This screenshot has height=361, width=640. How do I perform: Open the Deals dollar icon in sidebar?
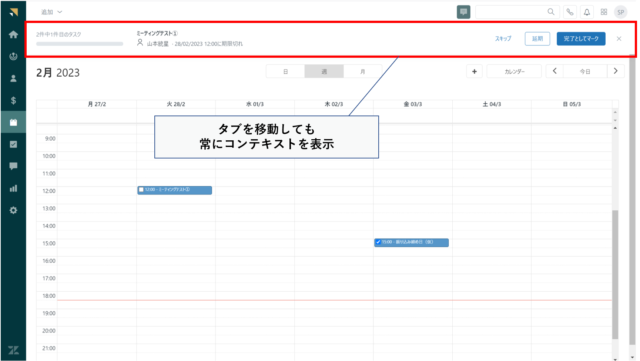(x=13, y=100)
